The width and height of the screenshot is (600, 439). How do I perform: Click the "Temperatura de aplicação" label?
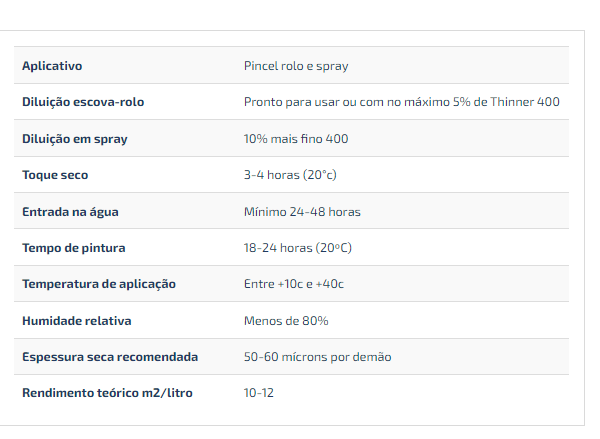pyautogui.click(x=99, y=284)
